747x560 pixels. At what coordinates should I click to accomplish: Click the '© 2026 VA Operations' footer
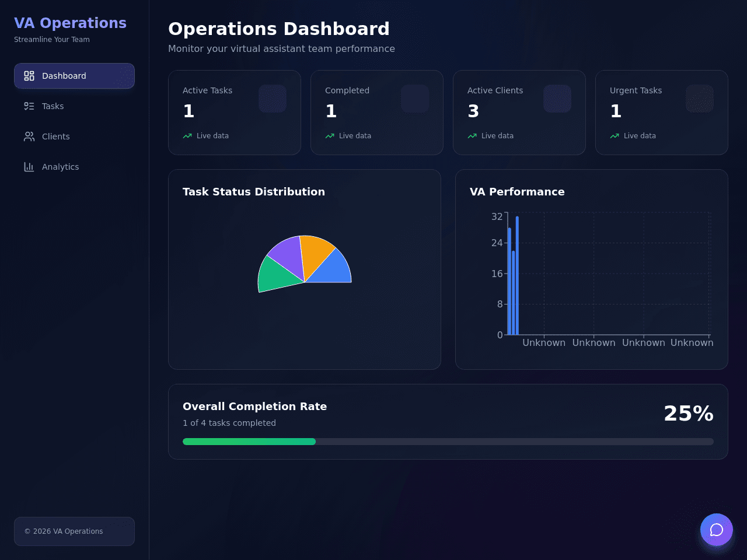click(x=64, y=531)
